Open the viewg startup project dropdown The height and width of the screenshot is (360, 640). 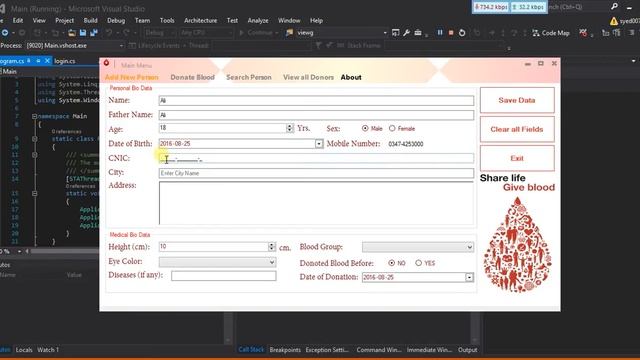click(x=384, y=33)
